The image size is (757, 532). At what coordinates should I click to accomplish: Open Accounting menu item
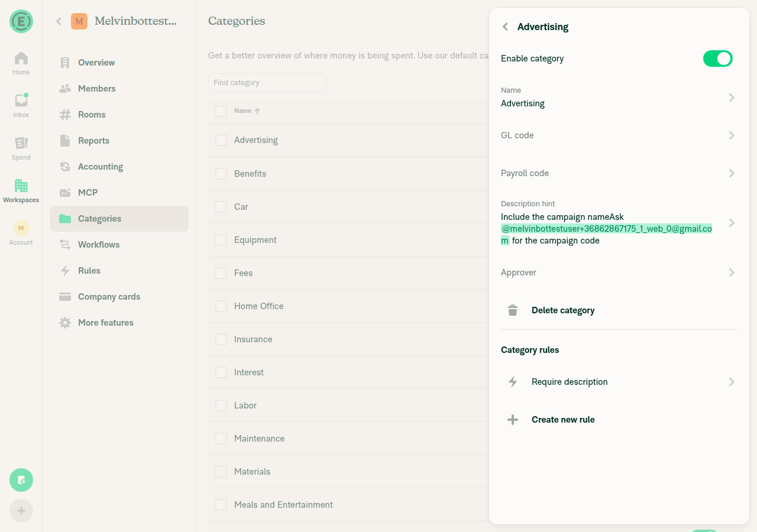pyautogui.click(x=119, y=167)
